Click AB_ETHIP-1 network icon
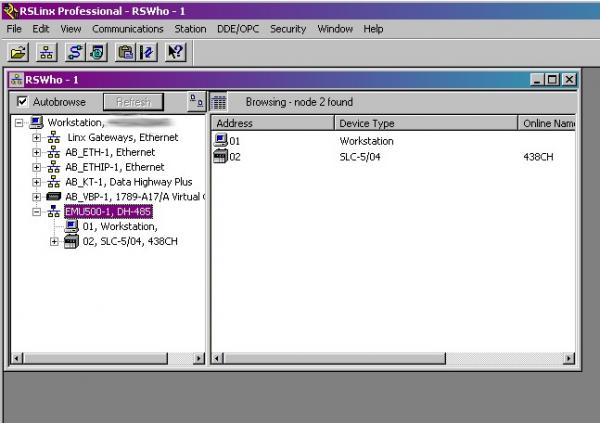Viewport: 600px width, 423px height. pos(54,167)
